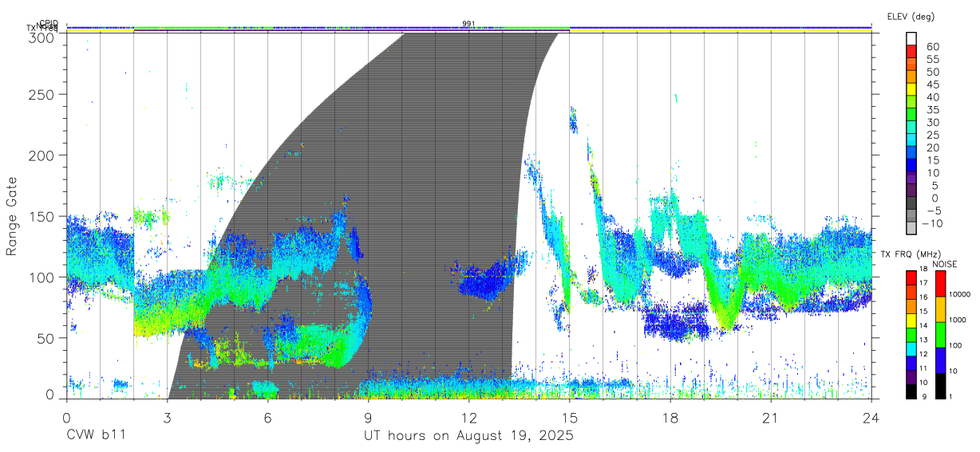980x452 pixels.
Task: Click the '100' tick on Range Gate axis
Action: [x=43, y=277]
